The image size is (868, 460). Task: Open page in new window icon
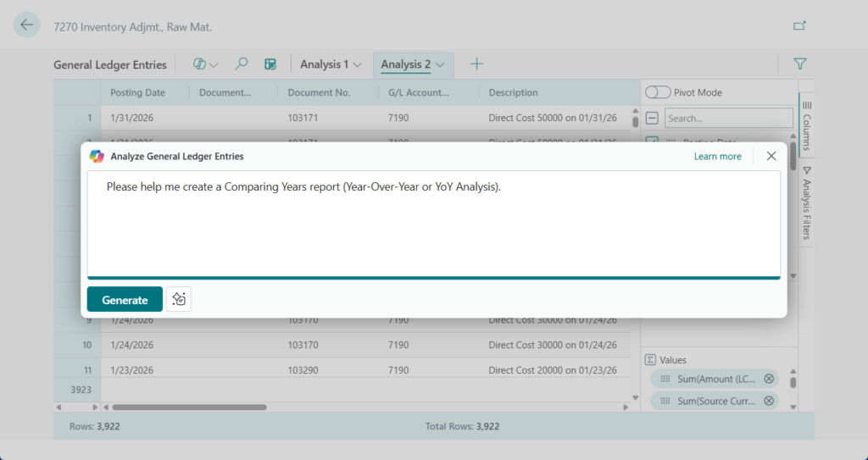coord(799,26)
